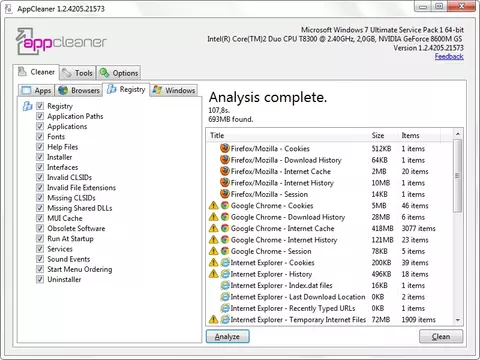480x360 pixels.
Task: Disable the Uninstaller checkbox
Action: (40, 279)
